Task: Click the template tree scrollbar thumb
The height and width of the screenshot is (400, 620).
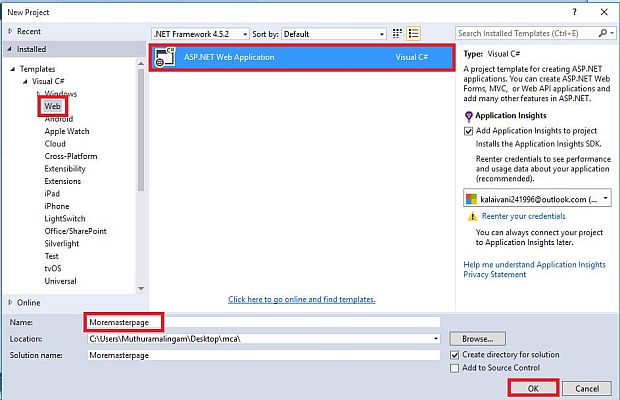Action: tap(141, 130)
